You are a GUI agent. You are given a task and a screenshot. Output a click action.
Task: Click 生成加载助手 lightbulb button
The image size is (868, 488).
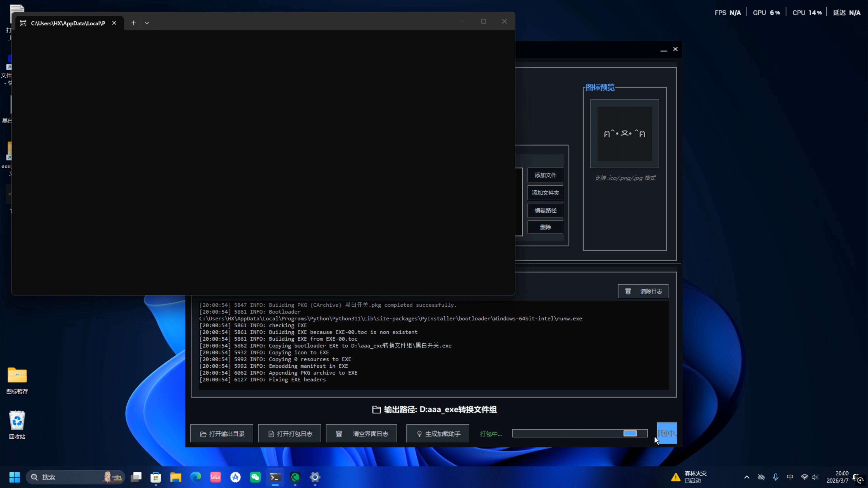click(438, 434)
